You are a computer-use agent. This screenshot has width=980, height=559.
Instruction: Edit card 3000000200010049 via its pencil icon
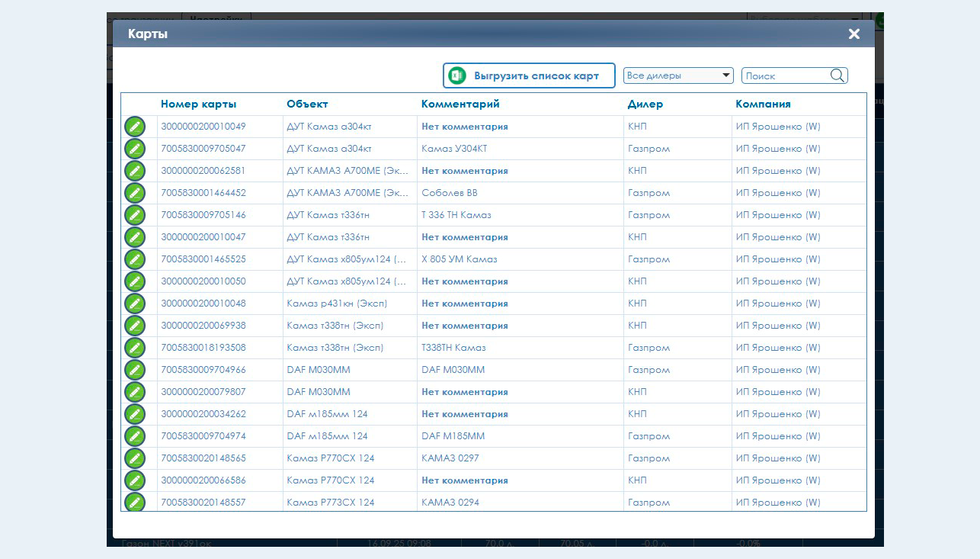click(135, 127)
